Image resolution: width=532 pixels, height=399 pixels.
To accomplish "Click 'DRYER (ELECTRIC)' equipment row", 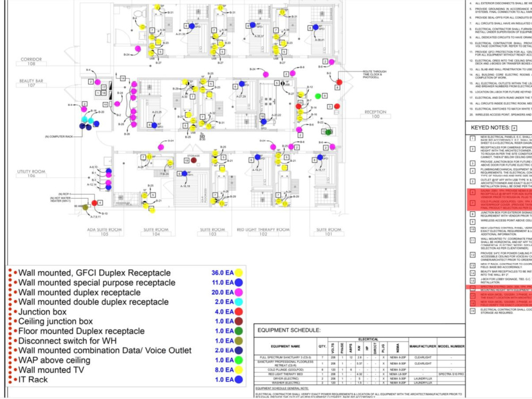I will 360,378.
